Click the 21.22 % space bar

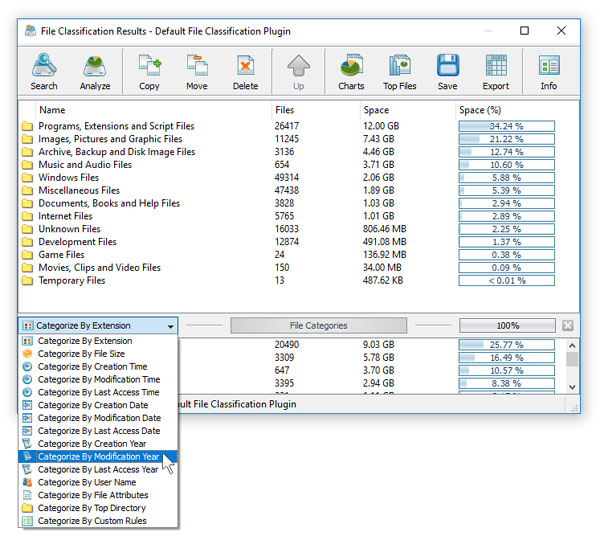tap(507, 139)
